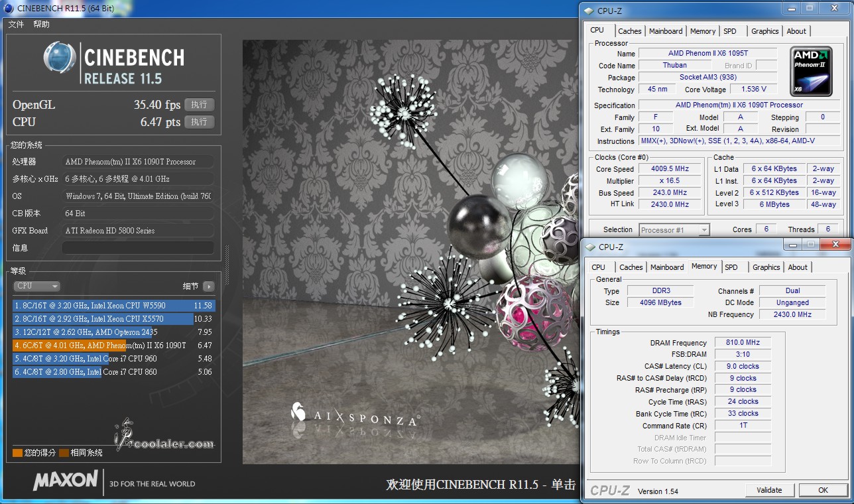Select the Intel Core i7 CPU 860 ranking row

point(113,372)
